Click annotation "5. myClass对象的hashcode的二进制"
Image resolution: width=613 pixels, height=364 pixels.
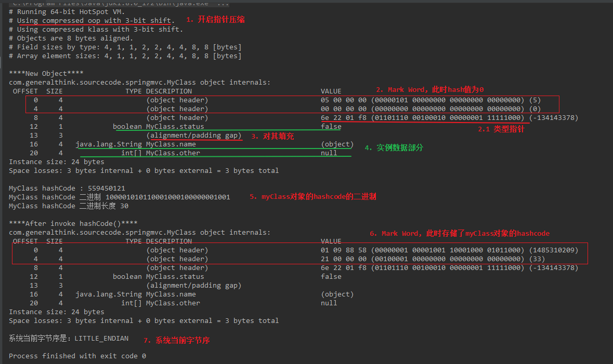pyautogui.click(x=319, y=197)
